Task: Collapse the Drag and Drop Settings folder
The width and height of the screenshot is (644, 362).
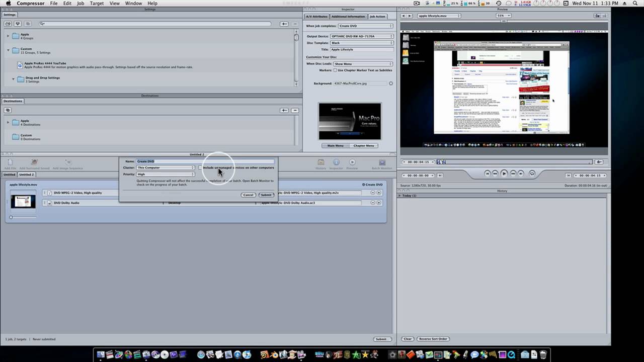Action: click(x=14, y=79)
